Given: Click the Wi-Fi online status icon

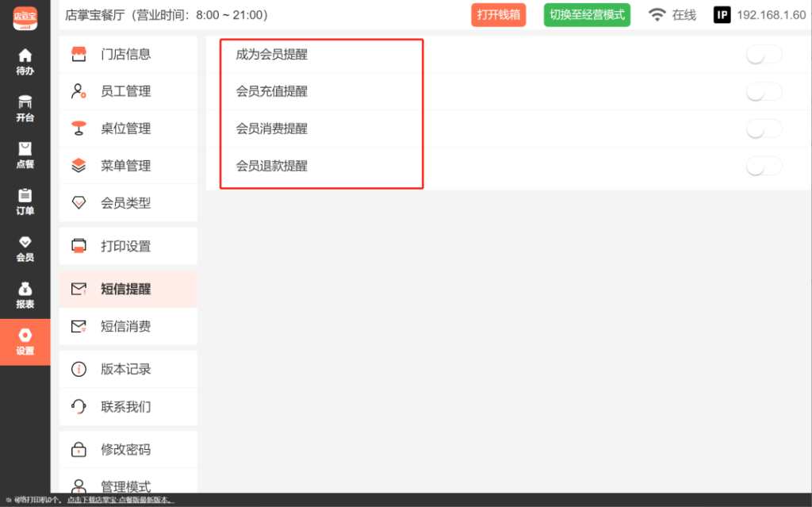Looking at the screenshot, I should click(657, 15).
